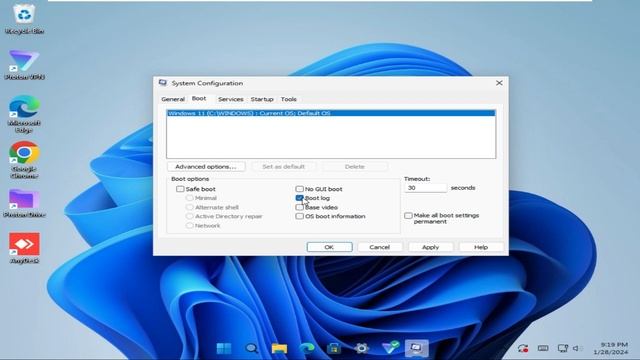Click the Help button
Image resolution: width=640 pixels, height=360 pixels.
pyautogui.click(x=481, y=247)
